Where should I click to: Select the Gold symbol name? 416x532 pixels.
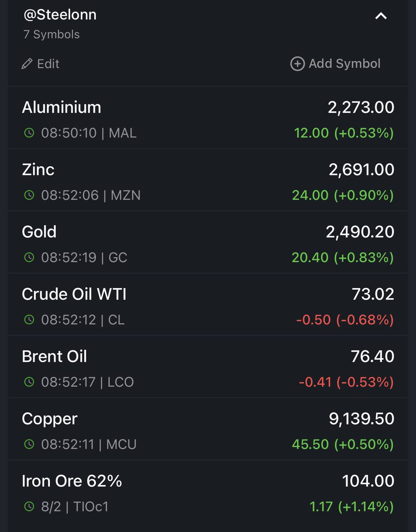pyautogui.click(x=39, y=232)
